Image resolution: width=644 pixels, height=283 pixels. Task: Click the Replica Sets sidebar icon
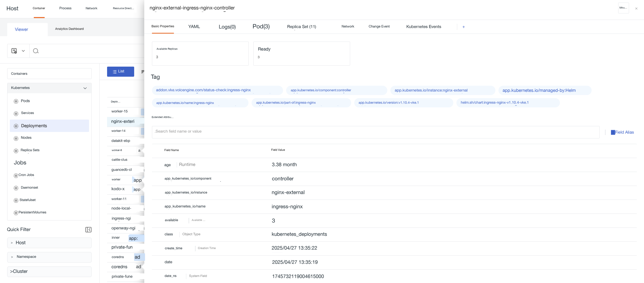(16, 150)
